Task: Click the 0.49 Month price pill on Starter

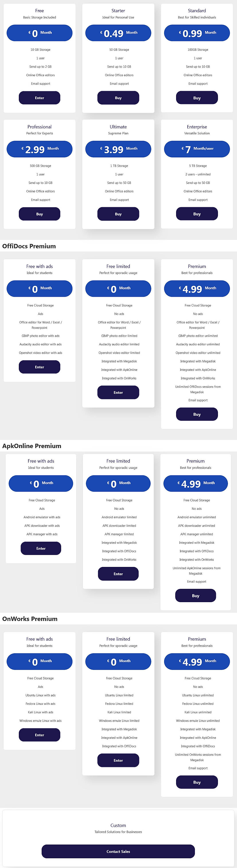Action: [118, 33]
